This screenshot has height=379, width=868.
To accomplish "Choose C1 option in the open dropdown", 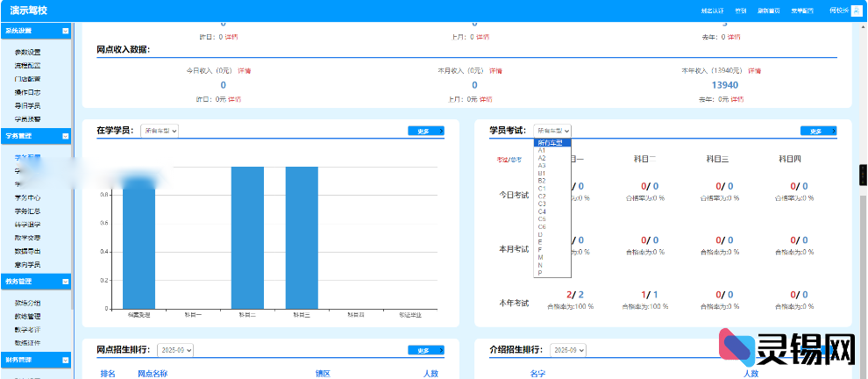I will click(542, 188).
